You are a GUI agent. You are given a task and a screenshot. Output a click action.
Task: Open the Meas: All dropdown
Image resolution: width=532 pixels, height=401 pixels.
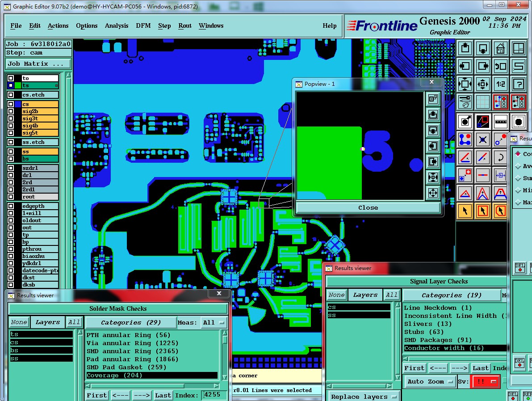point(214,323)
